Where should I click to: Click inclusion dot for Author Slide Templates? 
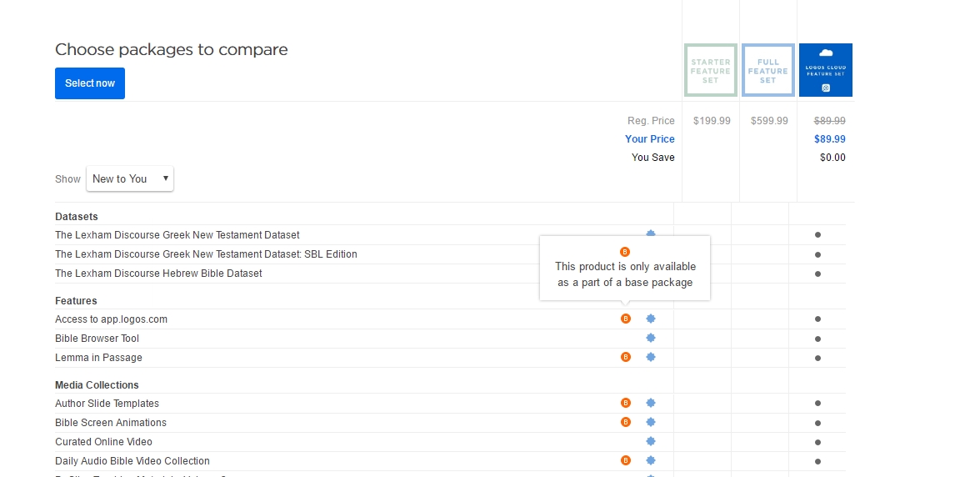coord(817,404)
